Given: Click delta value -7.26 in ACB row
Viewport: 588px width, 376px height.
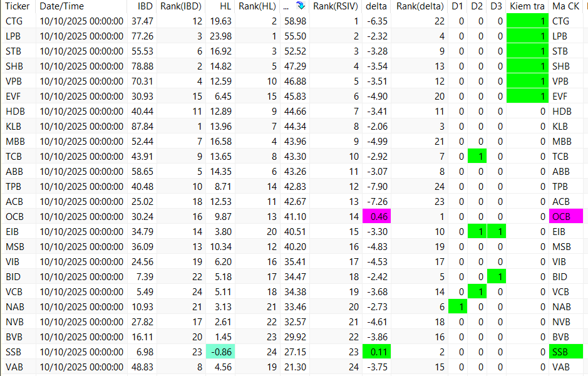Looking at the screenshot, I should 377,202.
